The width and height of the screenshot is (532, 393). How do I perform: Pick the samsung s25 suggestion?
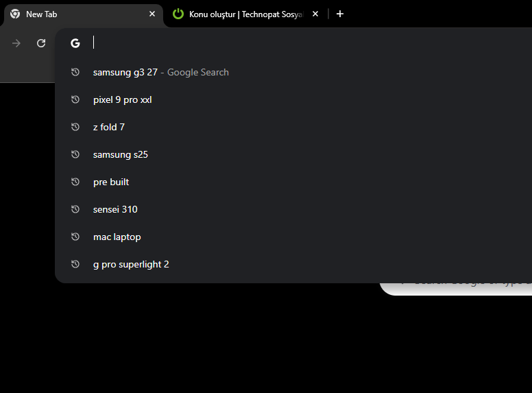point(293,154)
